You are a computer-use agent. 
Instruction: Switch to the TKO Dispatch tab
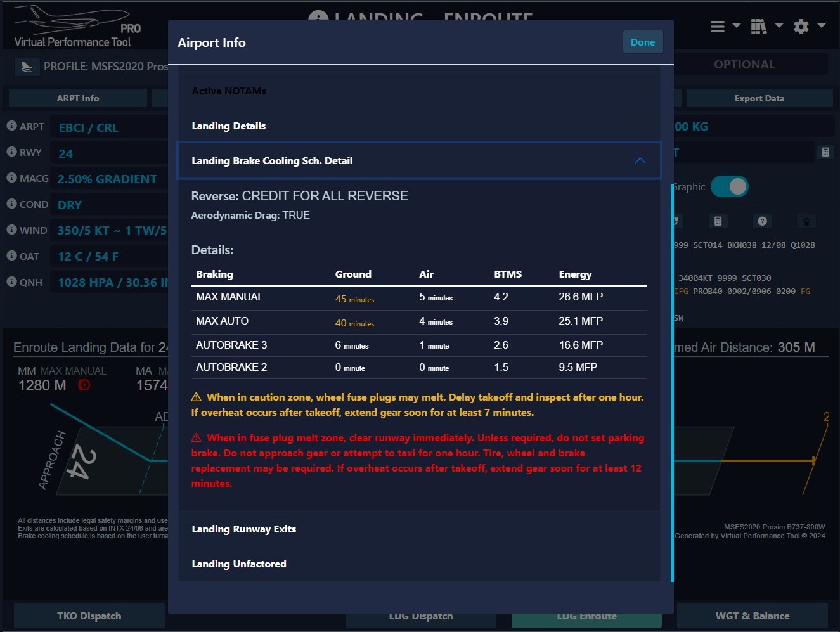tap(89, 616)
